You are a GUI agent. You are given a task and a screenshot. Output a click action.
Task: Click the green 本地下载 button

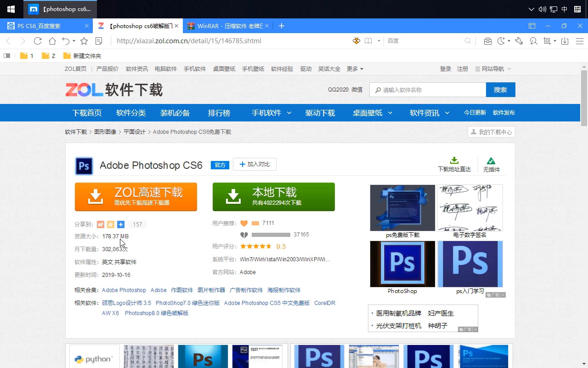(274, 197)
